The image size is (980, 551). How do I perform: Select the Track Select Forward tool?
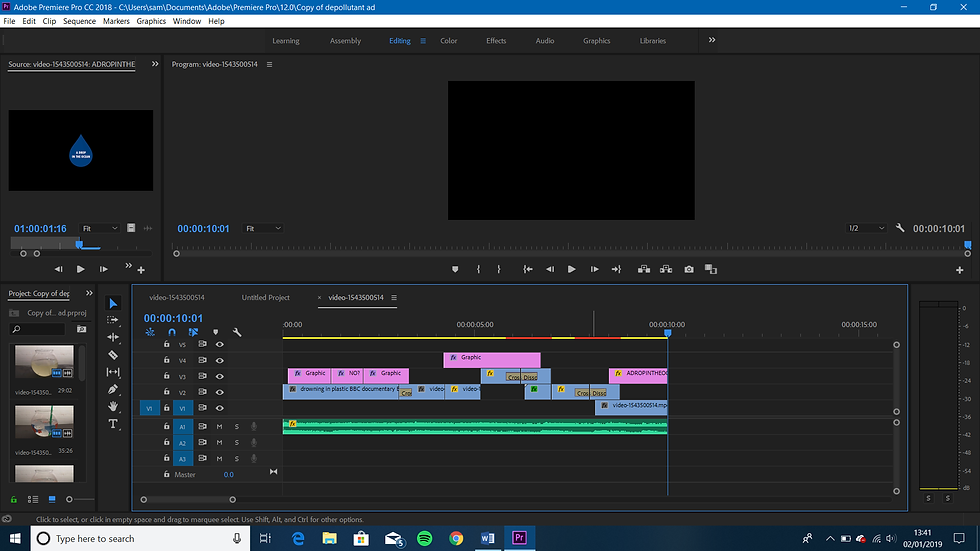point(112,320)
